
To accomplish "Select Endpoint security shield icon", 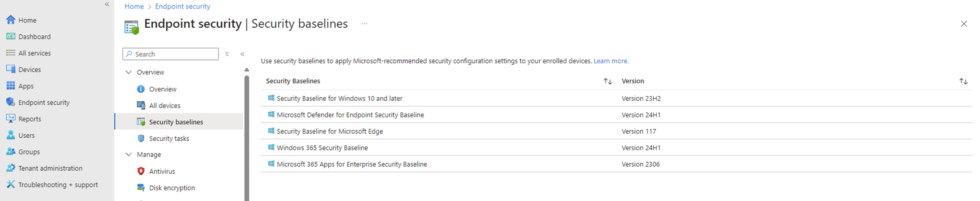I will pos(11,102).
